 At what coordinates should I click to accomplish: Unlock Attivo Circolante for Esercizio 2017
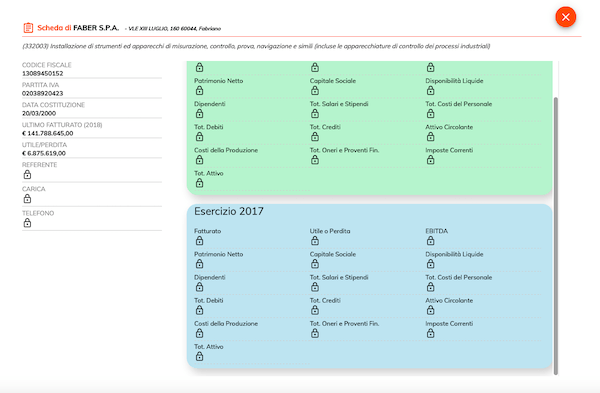(430, 310)
